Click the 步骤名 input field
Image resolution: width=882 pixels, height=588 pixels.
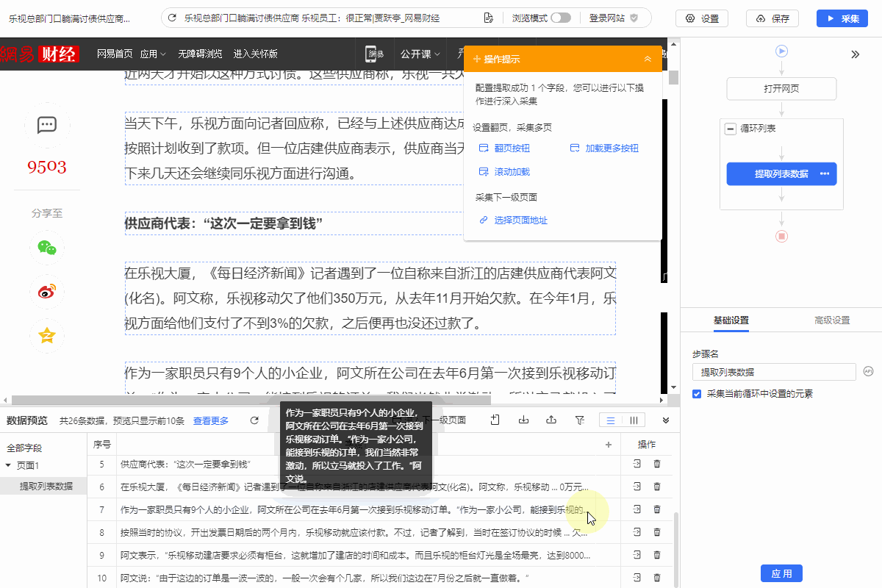(x=774, y=372)
